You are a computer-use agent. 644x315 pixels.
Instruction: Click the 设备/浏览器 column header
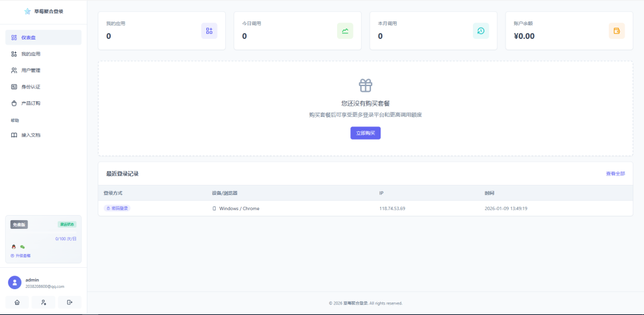click(225, 193)
